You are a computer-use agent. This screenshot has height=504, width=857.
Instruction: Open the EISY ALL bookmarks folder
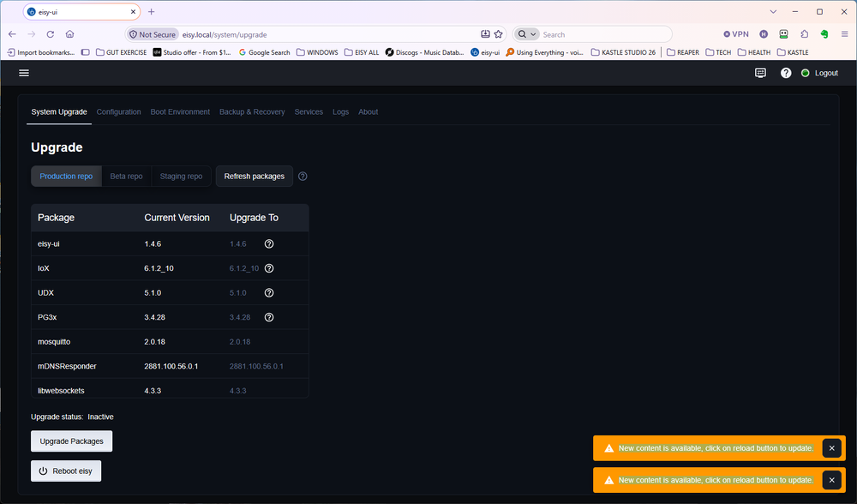(x=362, y=52)
